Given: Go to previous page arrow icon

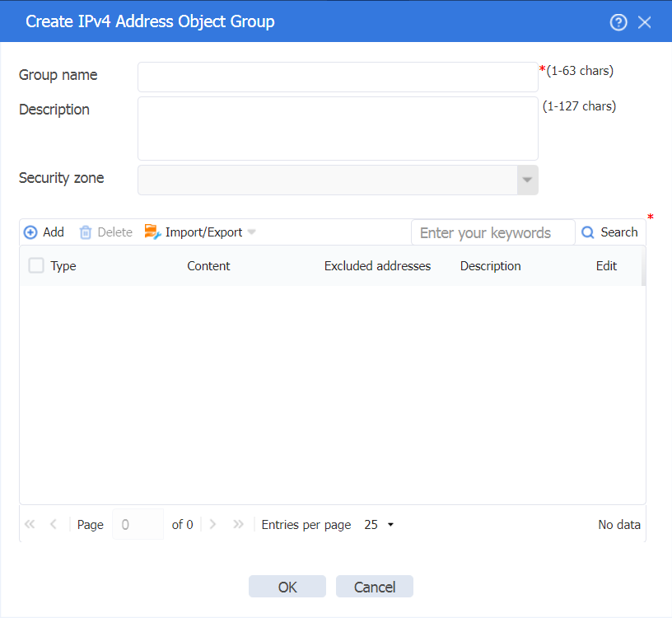Looking at the screenshot, I should pos(54,524).
